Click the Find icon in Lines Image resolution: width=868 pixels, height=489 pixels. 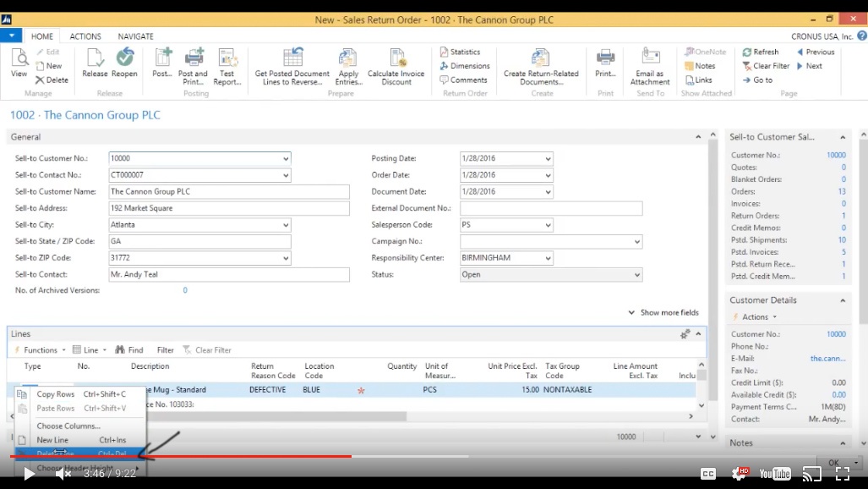pyautogui.click(x=129, y=350)
